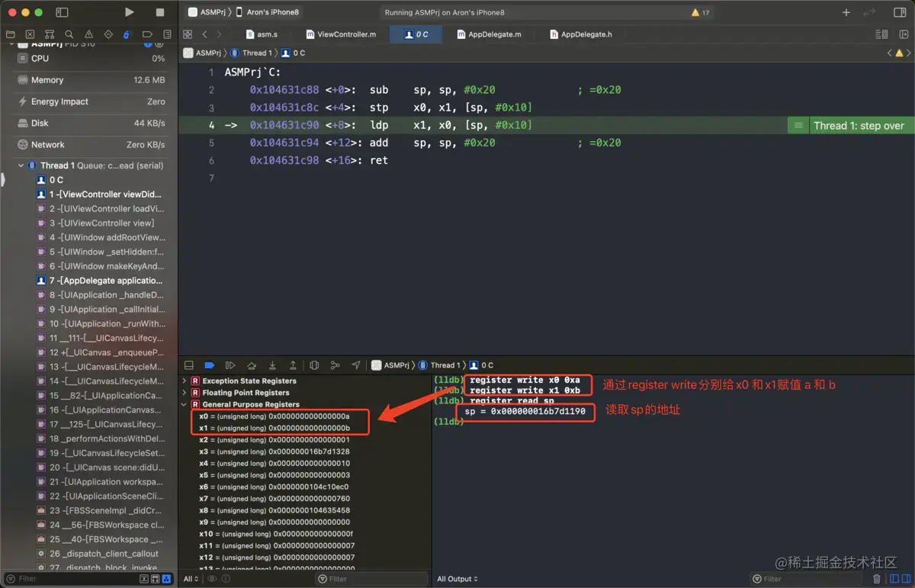Open the Symbol navigator
The height and width of the screenshot is (588, 915).
click(x=50, y=34)
